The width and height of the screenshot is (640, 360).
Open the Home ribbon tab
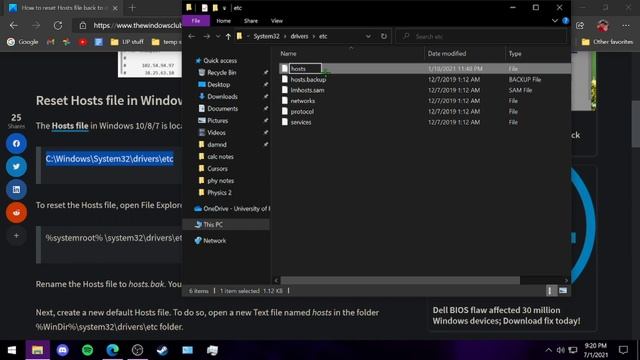click(223, 21)
